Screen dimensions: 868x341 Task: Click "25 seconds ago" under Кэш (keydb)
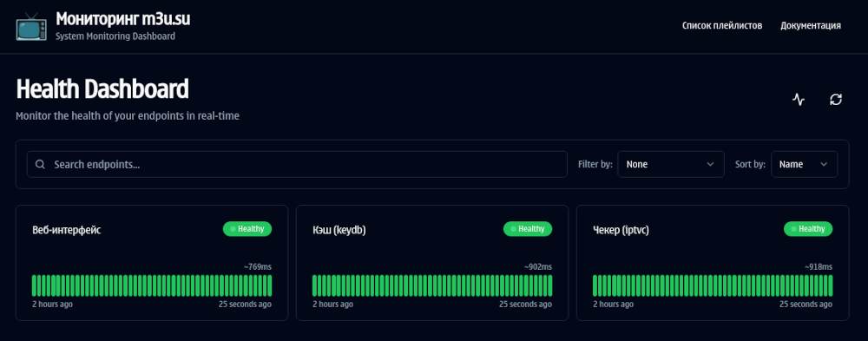coord(525,305)
